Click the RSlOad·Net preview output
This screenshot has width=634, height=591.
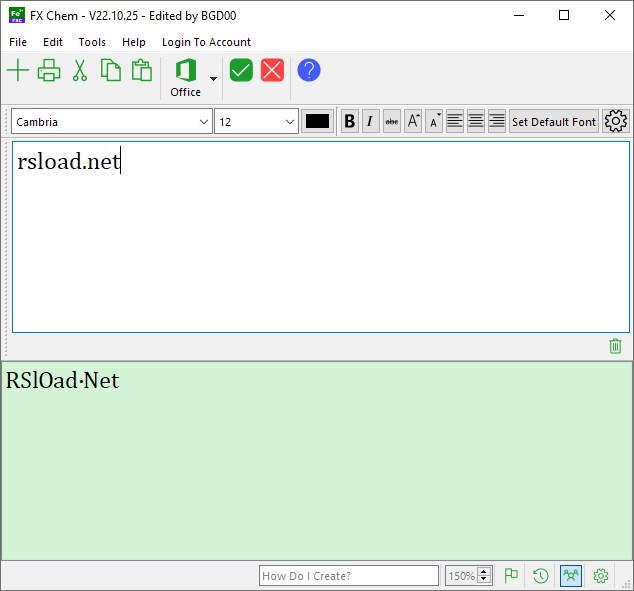tap(63, 380)
